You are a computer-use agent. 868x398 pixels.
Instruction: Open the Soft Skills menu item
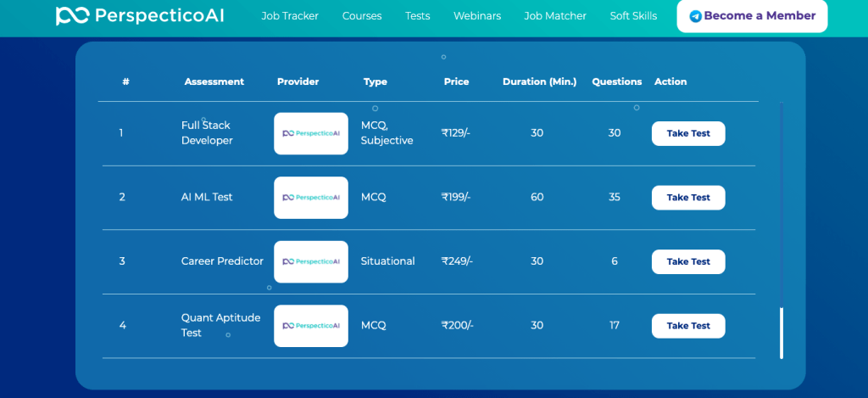[633, 16]
